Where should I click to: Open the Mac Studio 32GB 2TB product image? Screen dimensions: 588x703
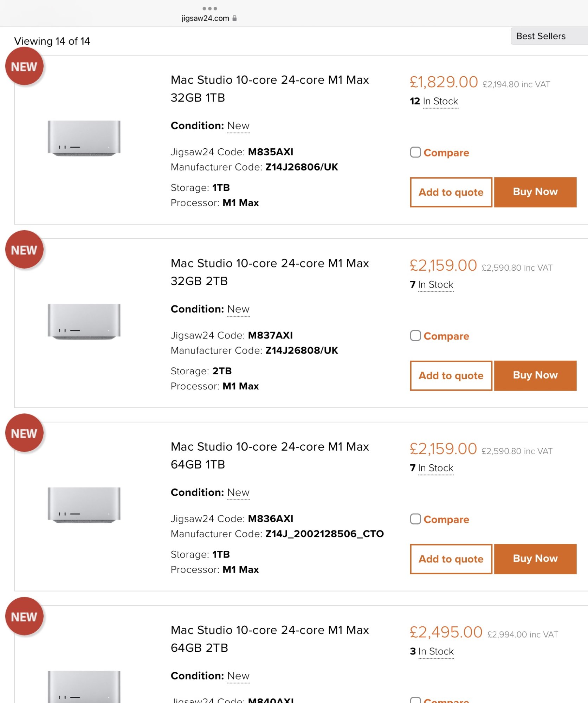tap(84, 322)
